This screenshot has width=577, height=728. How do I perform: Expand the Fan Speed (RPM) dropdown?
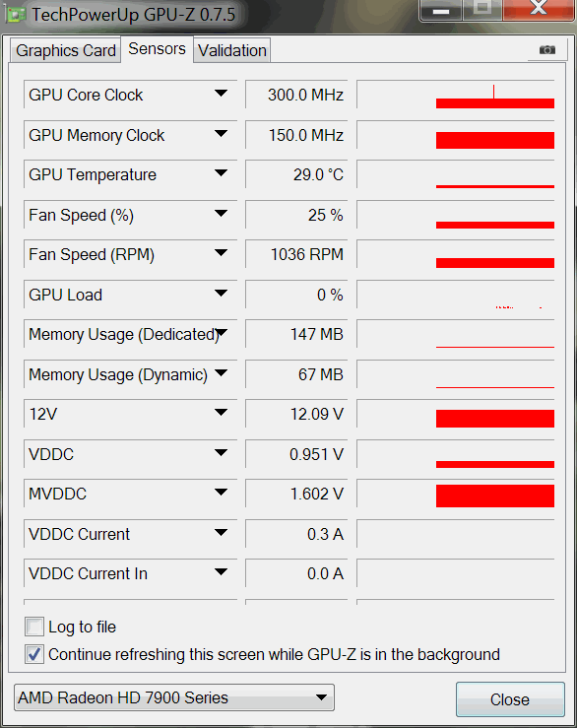coord(222,253)
